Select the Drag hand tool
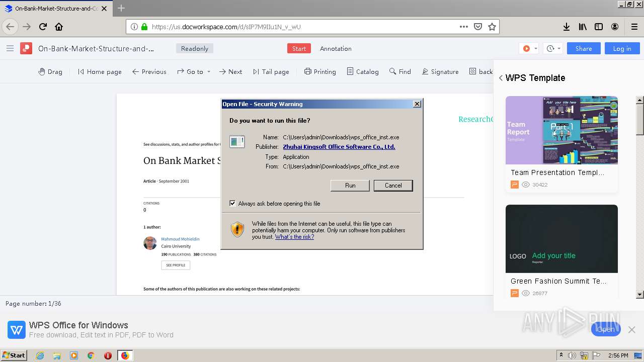 [x=50, y=71]
